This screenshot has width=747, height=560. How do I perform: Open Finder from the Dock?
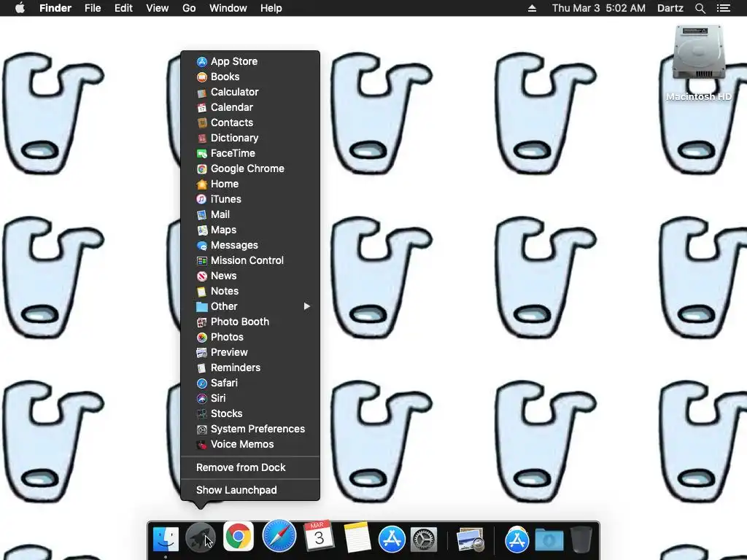[166, 539]
